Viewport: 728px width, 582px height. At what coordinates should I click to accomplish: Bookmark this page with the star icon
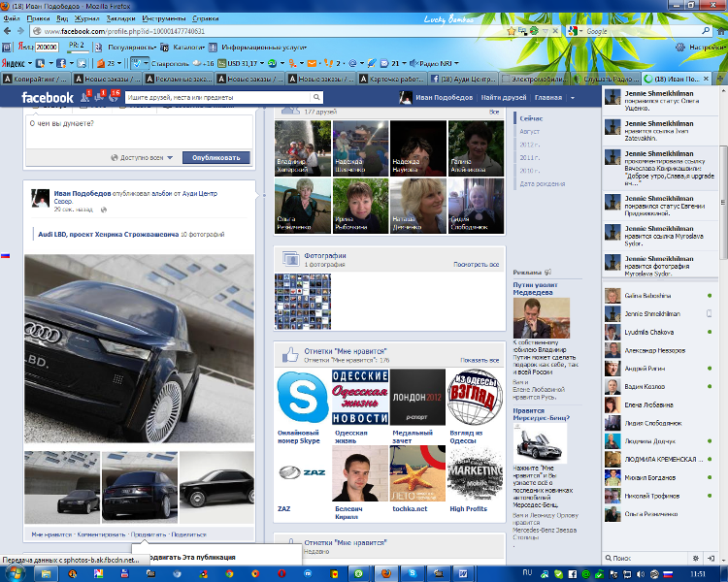pyautogui.click(x=512, y=31)
